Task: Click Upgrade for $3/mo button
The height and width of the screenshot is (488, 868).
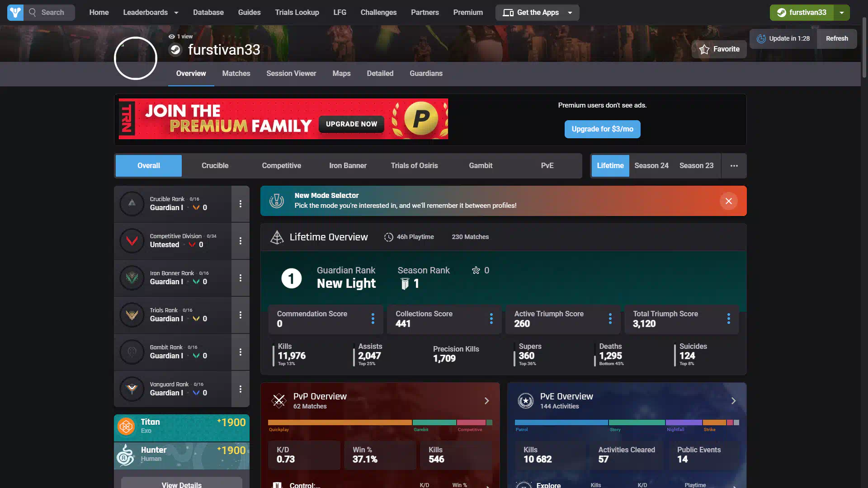Action: 602,129
